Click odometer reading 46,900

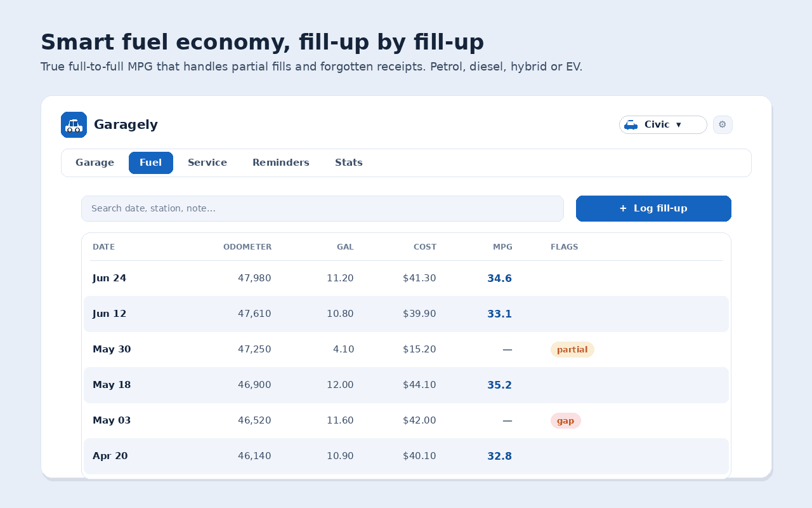(254, 385)
